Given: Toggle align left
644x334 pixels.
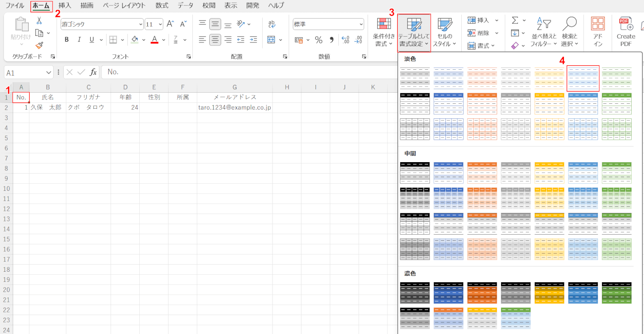Looking at the screenshot, I should click(x=202, y=40).
